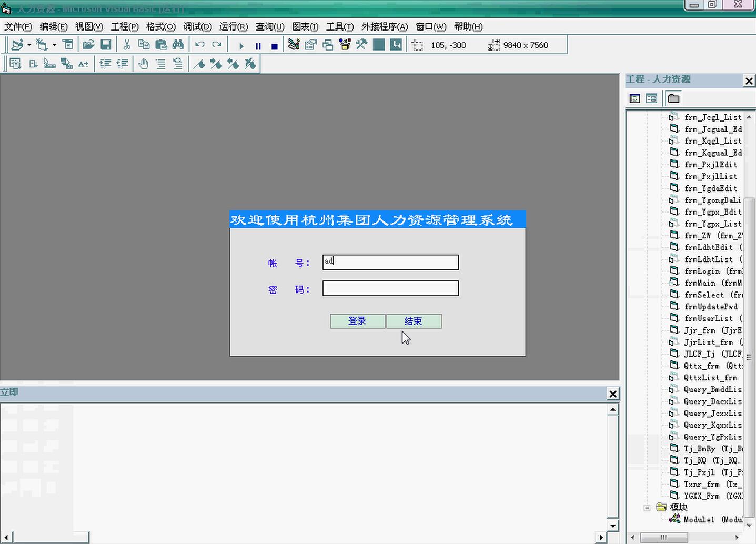Close the 工程 project explorer panel
The image size is (756, 544).
pos(749,80)
